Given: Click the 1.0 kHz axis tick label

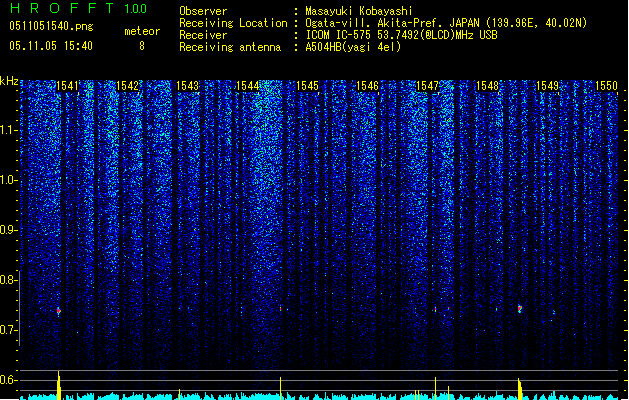Looking at the screenshot, I should tap(9, 180).
